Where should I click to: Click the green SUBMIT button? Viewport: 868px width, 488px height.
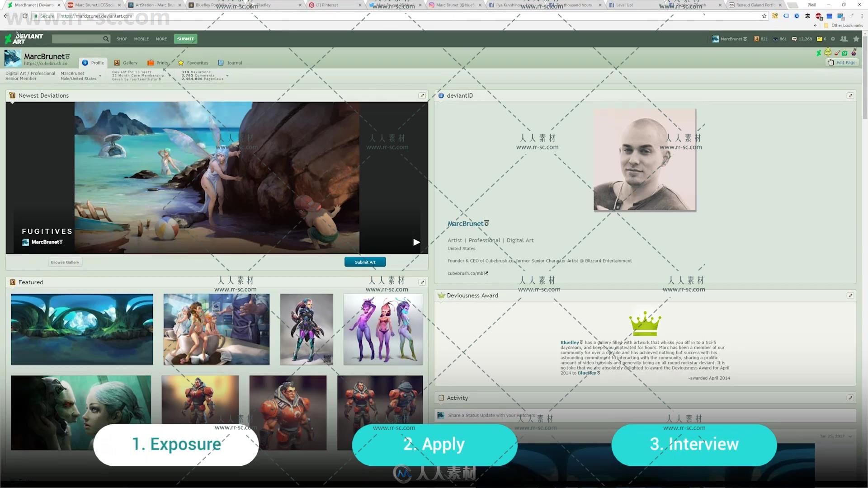click(185, 39)
